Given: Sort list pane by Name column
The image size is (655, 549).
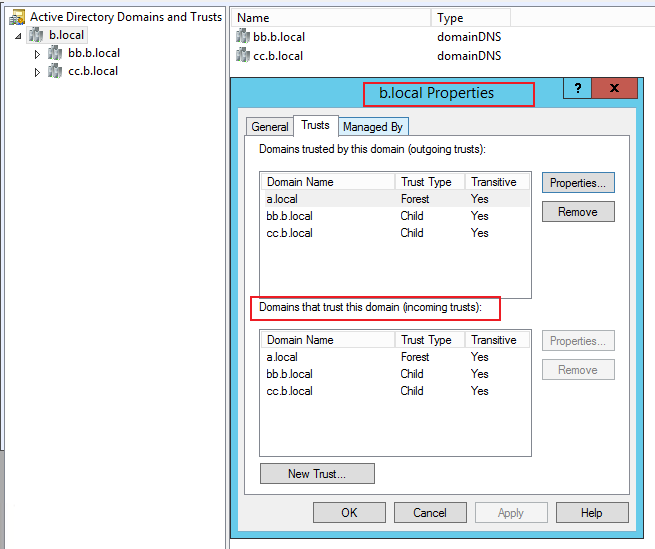Looking at the screenshot, I should point(331,18).
